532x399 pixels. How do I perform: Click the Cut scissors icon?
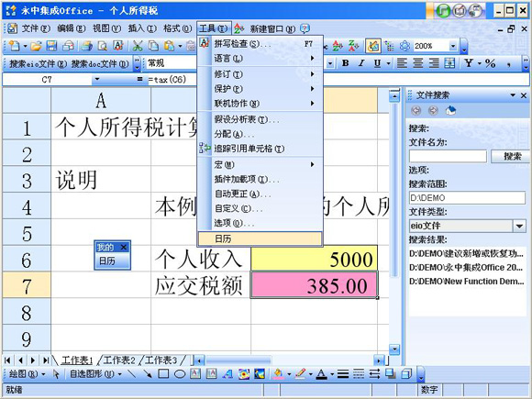138,46
